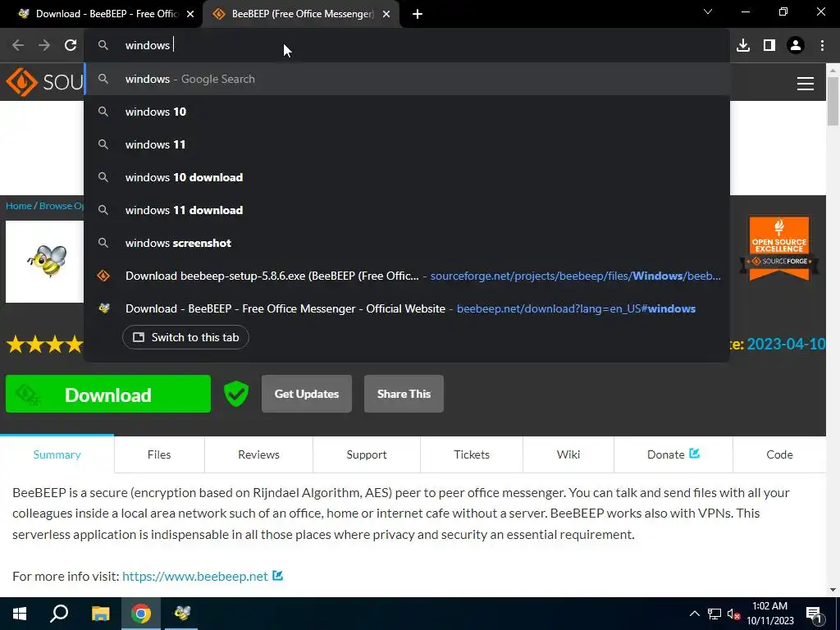This screenshot has width=840, height=630.
Task: Open the Windows Start menu
Action: point(20,614)
